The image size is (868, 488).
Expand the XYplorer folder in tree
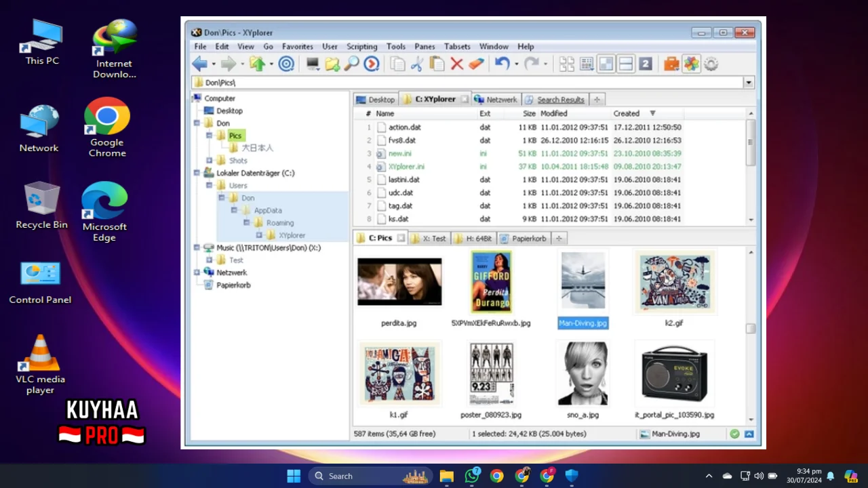(x=259, y=235)
